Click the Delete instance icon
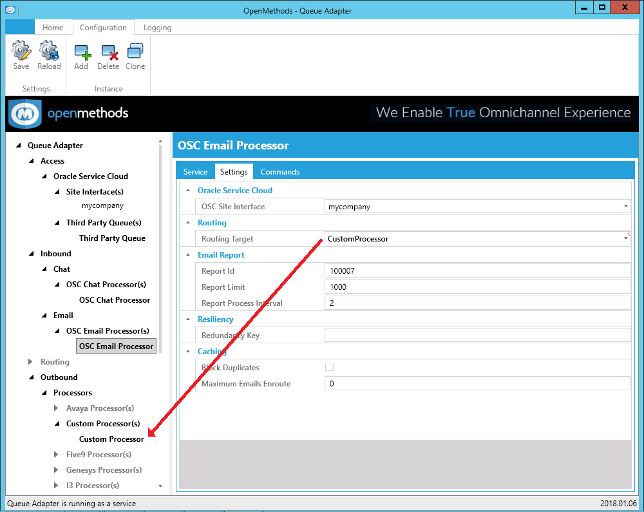Image resolution: width=644 pixels, height=512 pixels. click(108, 57)
